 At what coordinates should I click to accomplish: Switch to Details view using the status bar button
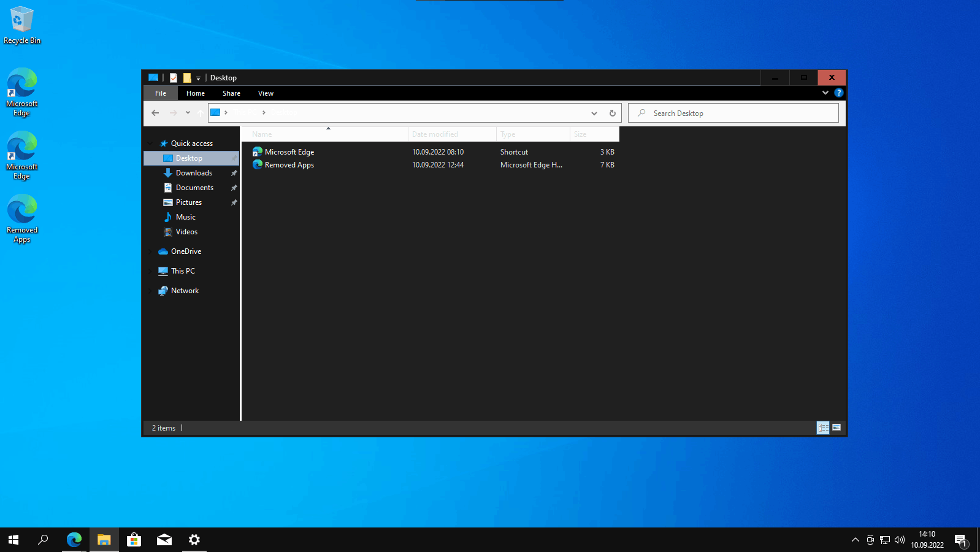coord(823,427)
